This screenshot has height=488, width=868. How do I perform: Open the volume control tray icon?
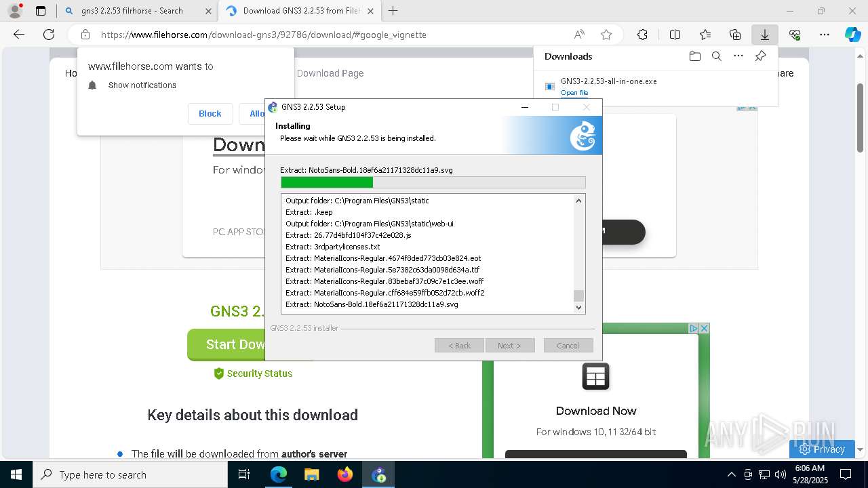pyautogui.click(x=781, y=474)
